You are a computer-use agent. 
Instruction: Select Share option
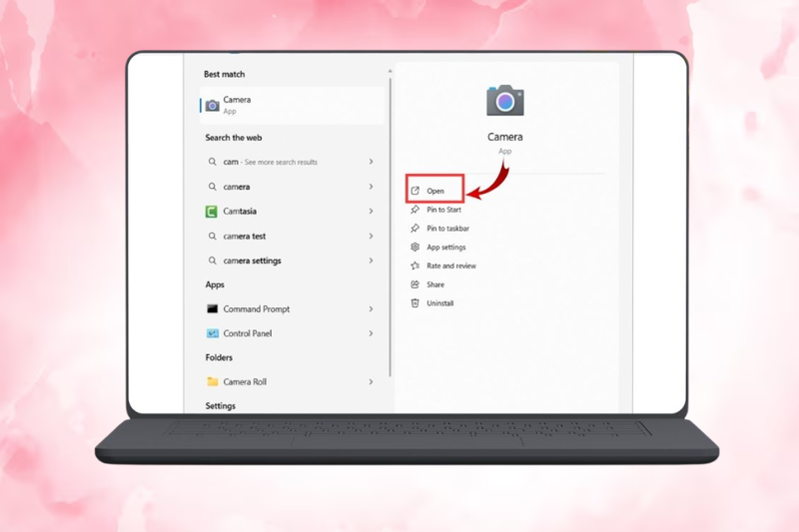(435, 284)
